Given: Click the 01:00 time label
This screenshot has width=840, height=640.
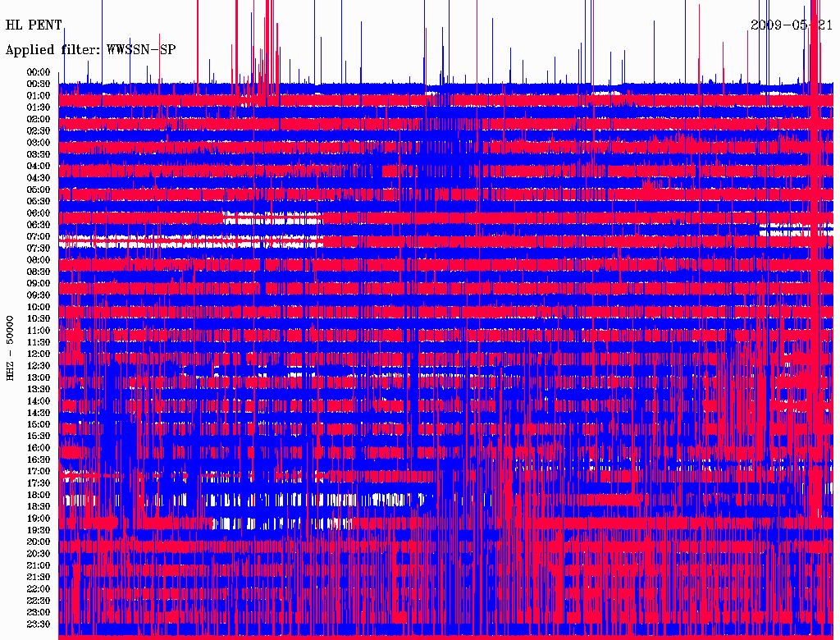Looking at the screenshot, I should click(39, 96).
